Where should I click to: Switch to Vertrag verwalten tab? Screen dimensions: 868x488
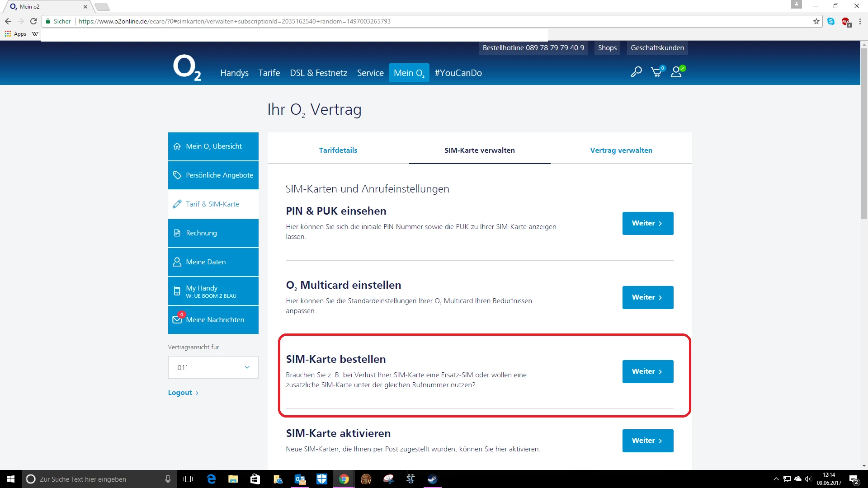pyautogui.click(x=621, y=150)
